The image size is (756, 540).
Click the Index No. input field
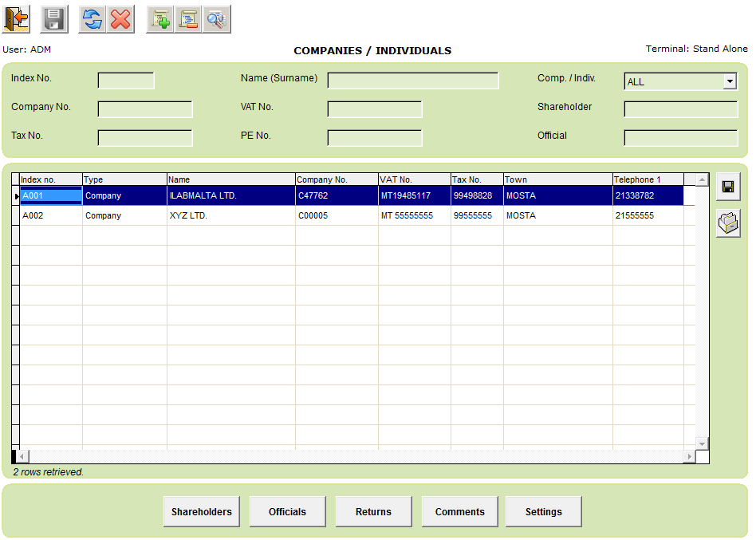[x=124, y=81]
